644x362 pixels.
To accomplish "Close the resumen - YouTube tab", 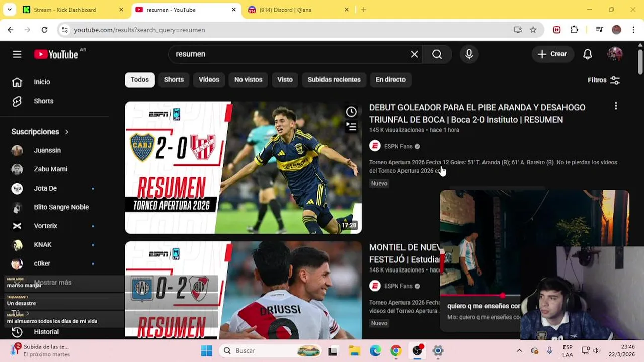I will (233, 10).
